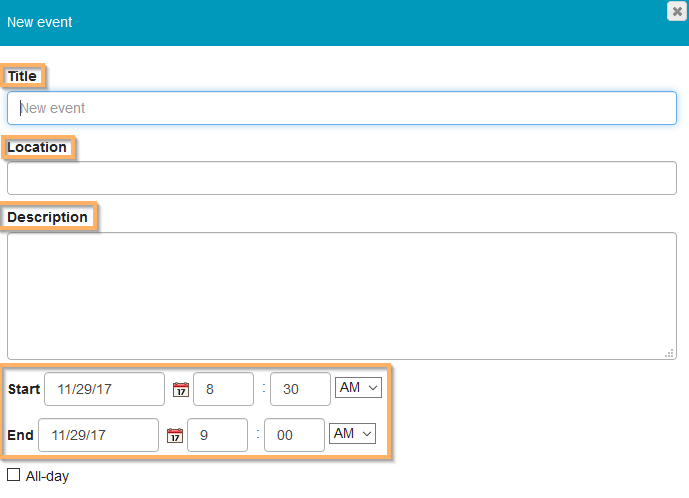Enable the All-day checkbox
The width and height of the screenshot is (689, 498).
coord(14,475)
